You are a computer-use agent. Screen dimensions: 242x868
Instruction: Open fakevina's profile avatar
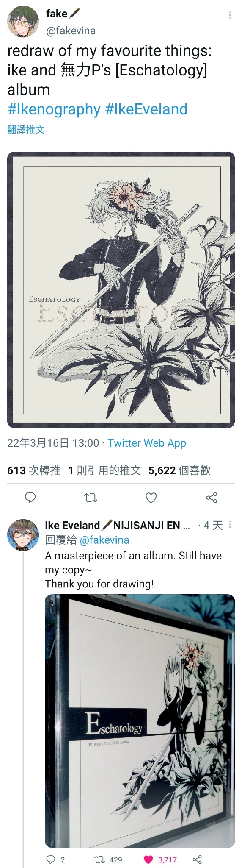(23, 22)
